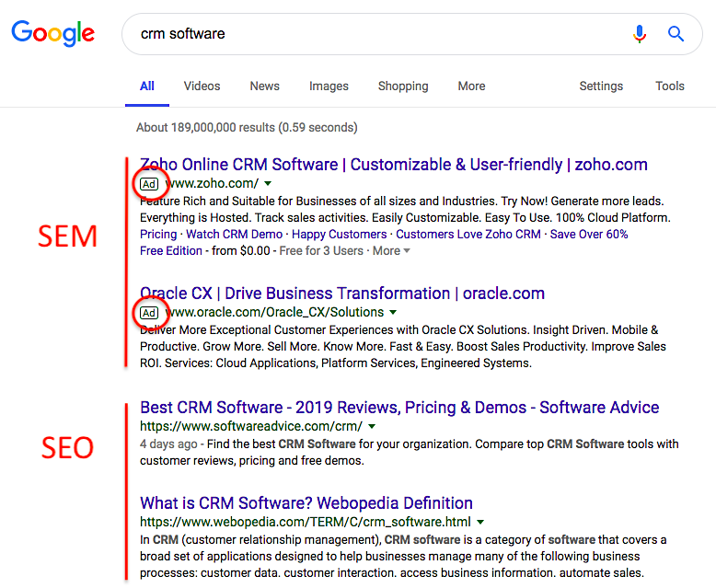Switch to the Images tab
716x588 pixels.
pyautogui.click(x=329, y=86)
